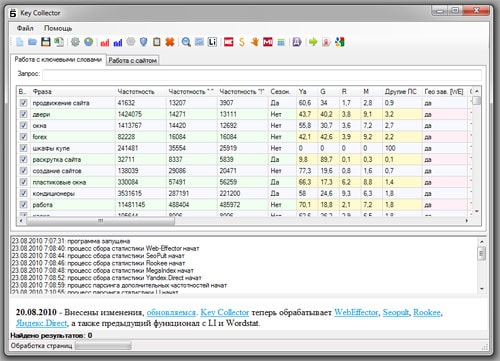Click the Li LiveInternet icon

pos(212,42)
